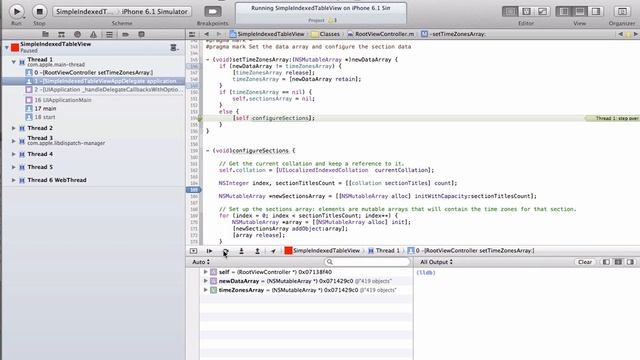
Task: Expand Thread 6 WebThread
Action: [14, 180]
